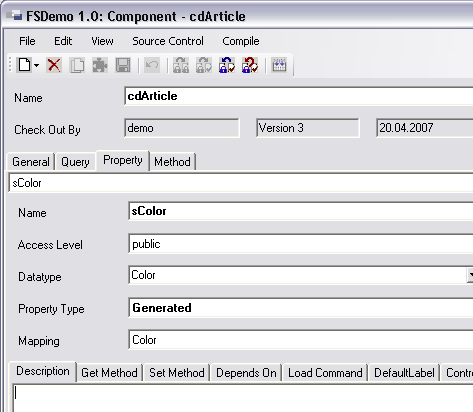
Task: Click the Version 3 field
Action: click(308, 128)
